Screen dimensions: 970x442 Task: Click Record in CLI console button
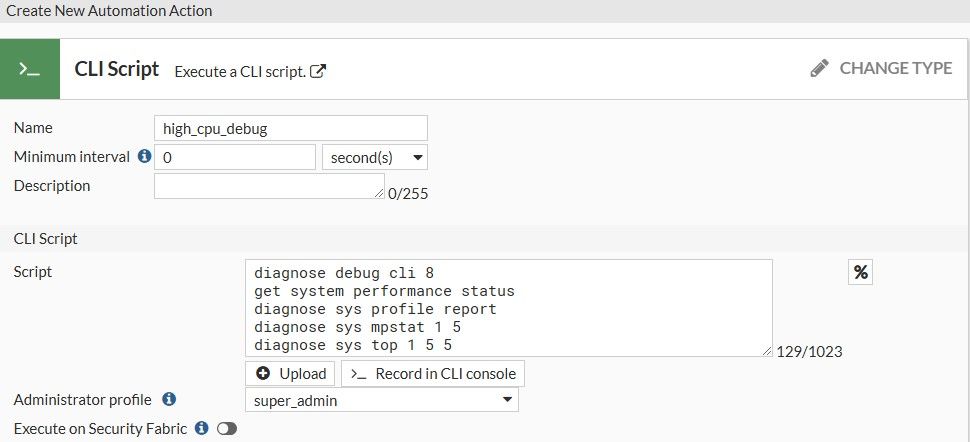(433, 374)
